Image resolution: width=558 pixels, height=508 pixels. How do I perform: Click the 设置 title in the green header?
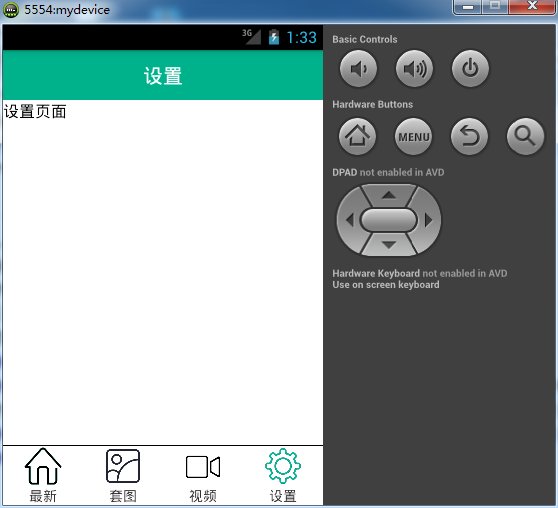pyautogui.click(x=163, y=76)
